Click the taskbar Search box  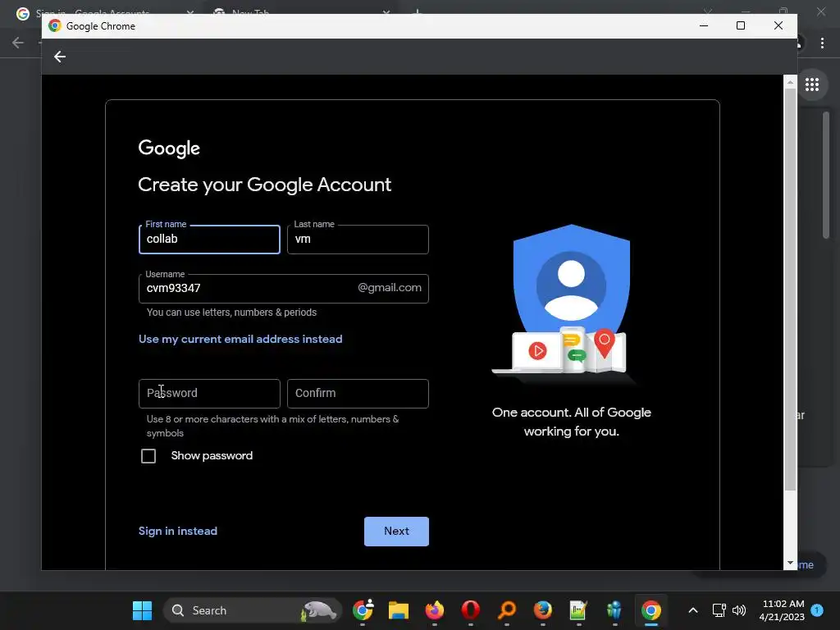253,610
